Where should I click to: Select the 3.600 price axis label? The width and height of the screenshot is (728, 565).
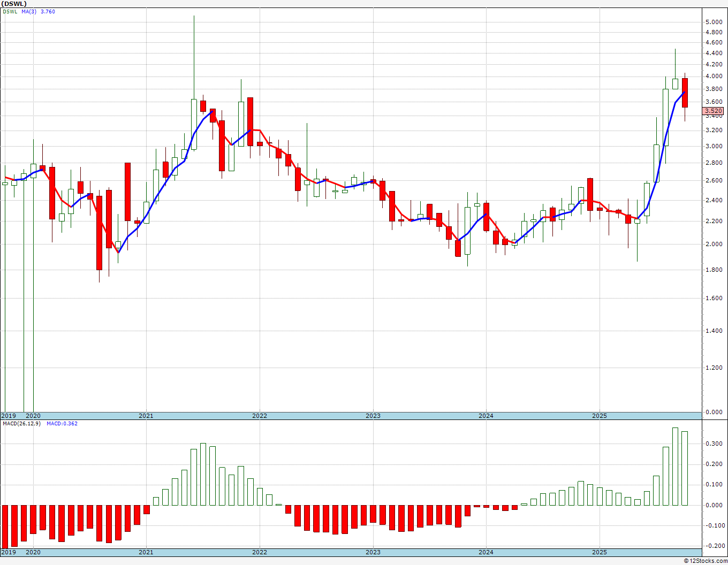point(714,102)
